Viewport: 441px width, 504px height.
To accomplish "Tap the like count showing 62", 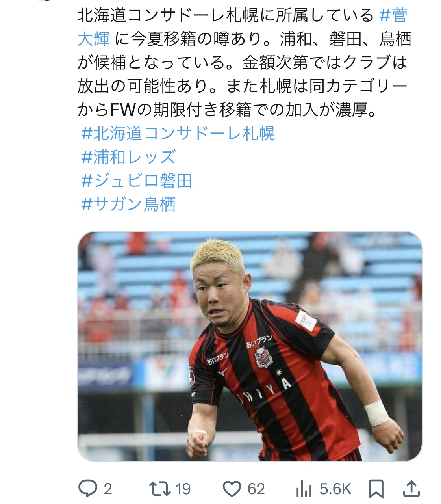I will coord(256,489).
